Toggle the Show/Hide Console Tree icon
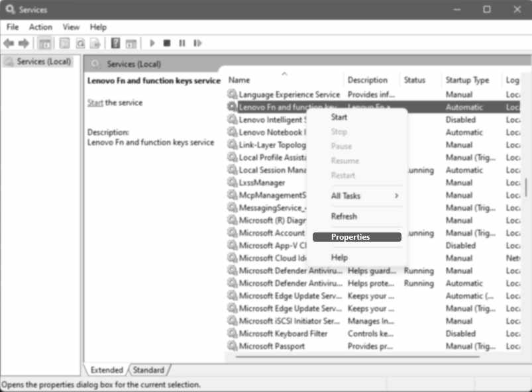Viewport: 532px width, 392px height. [x=44, y=43]
